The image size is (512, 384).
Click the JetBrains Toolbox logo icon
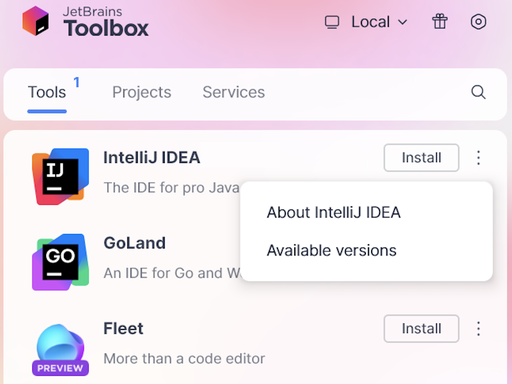[x=36, y=21]
